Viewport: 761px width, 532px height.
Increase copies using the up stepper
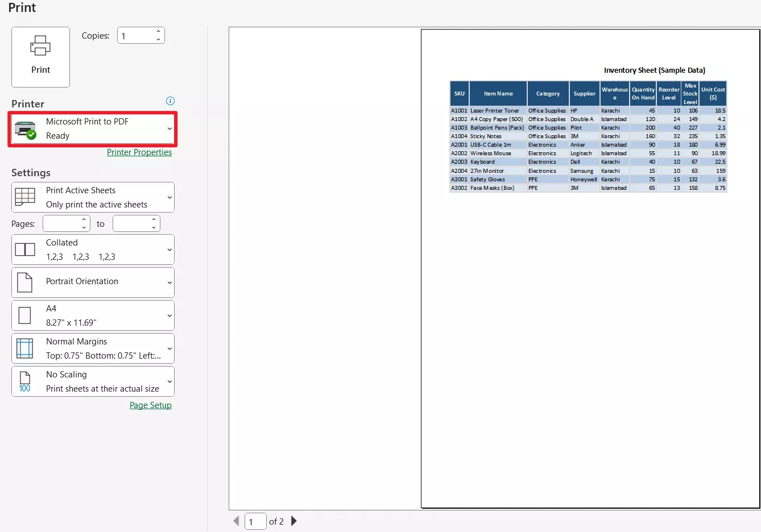158,31
